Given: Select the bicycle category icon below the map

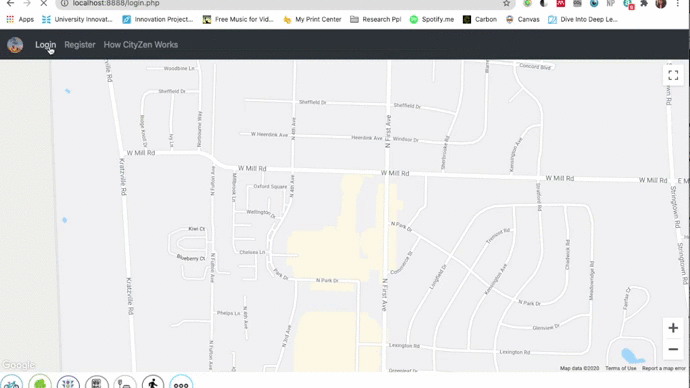Looking at the screenshot, I should 11,382.
